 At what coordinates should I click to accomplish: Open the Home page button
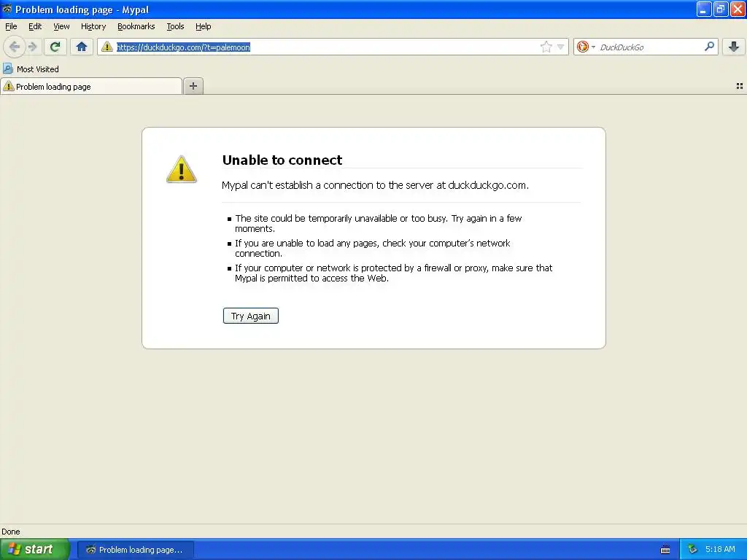[x=82, y=47]
